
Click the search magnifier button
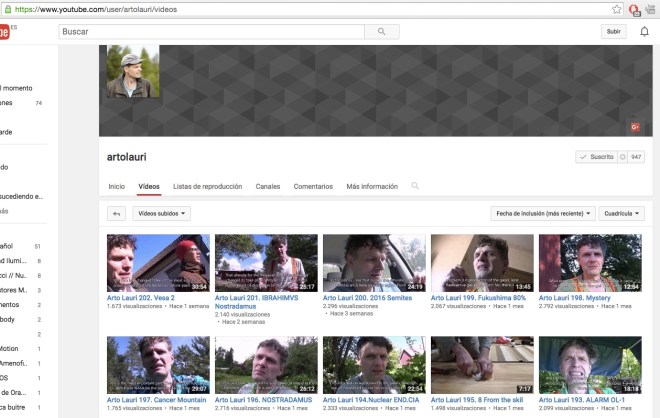click(381, 32)
